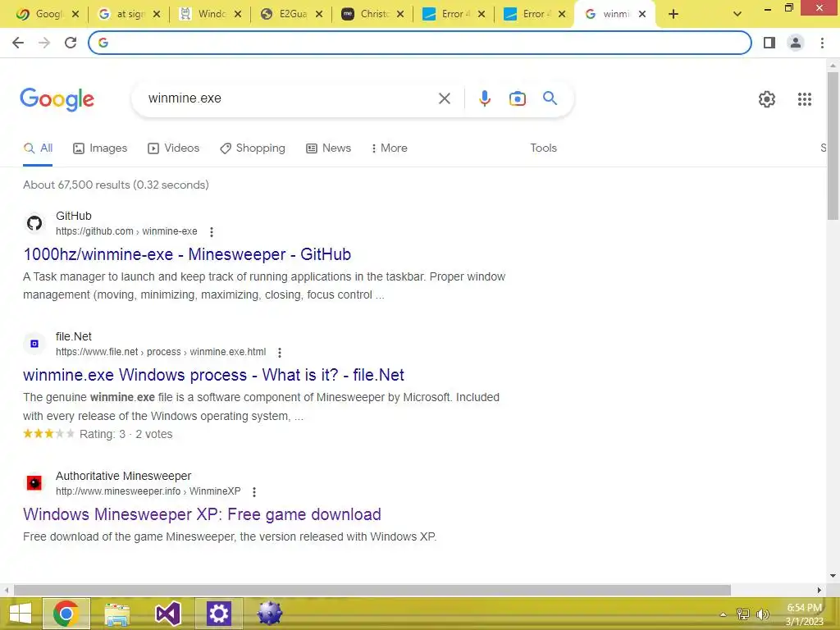840x630 pixels.
Task: Open Google quick settings gear
Action: click(767, 99)
